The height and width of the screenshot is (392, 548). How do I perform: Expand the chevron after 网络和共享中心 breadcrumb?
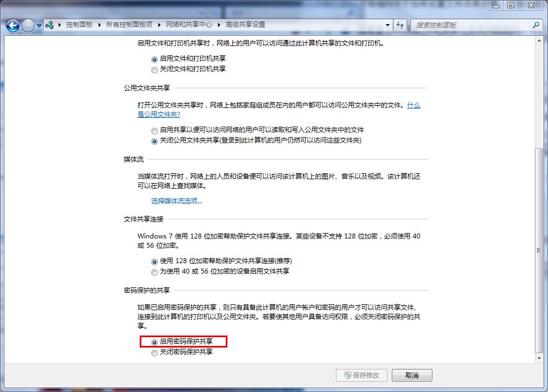[x=218, y=25]
